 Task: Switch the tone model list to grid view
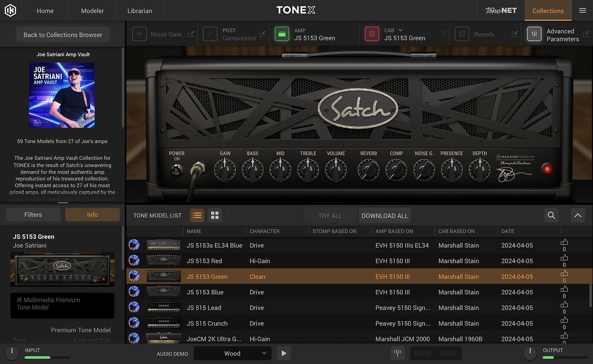tap(215, 215)
